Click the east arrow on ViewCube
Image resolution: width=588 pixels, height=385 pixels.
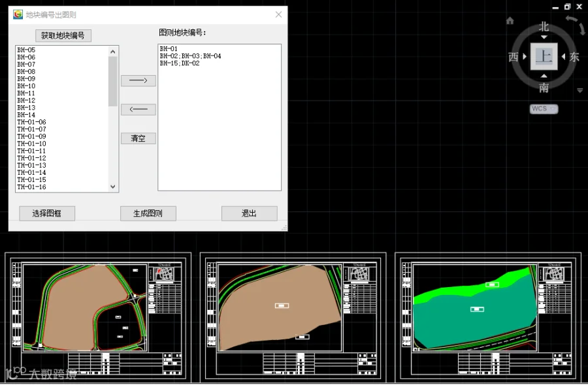tap(563, 57)
